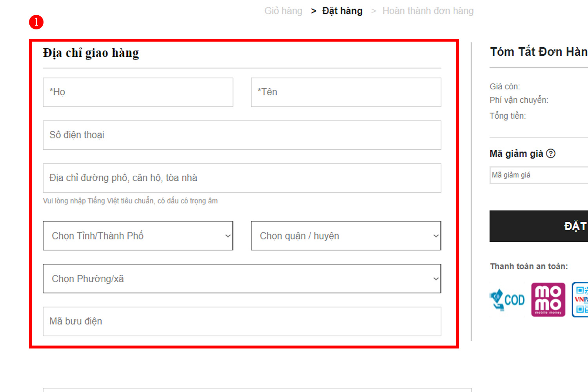Click into the *Tên first name field
Viewport: 588px width, 392px height.
pos(346,92)
